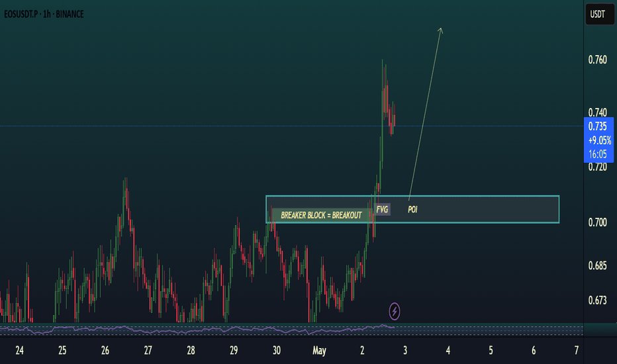Click the 0.685 price axis label

click(597, 265)
